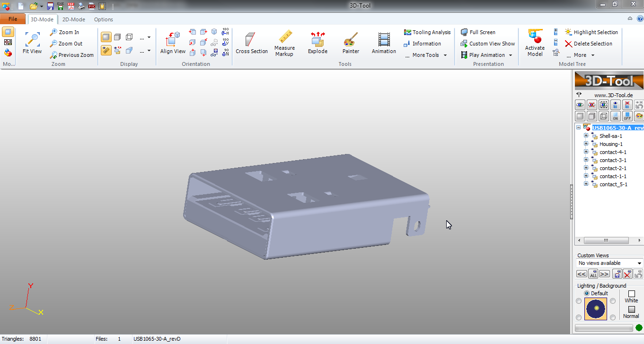Expand the Housing-1 tree node

pyautogui.click(x=586, y=144)
